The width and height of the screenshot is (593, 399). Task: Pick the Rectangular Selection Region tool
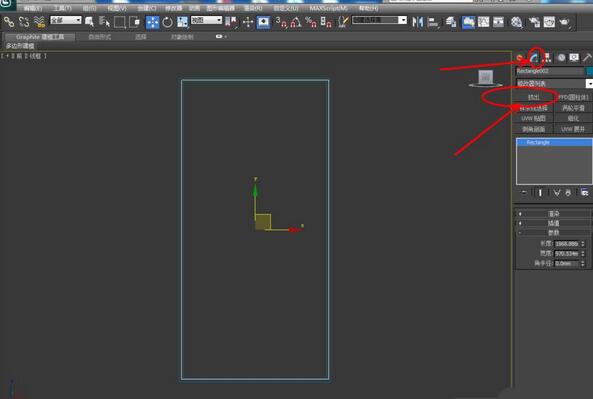(120, 22)
